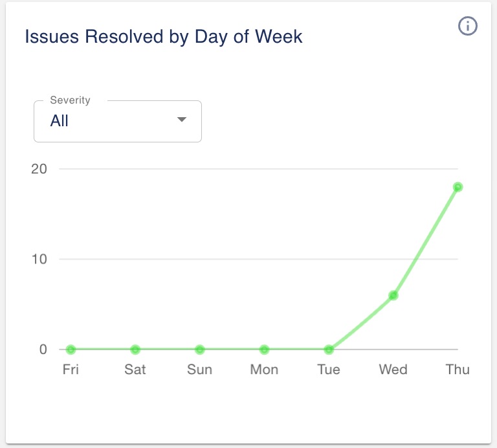The height and width of the screenshot is (448, 497).
Task: Click the Tue x-axis label
Action: [329, 370]
